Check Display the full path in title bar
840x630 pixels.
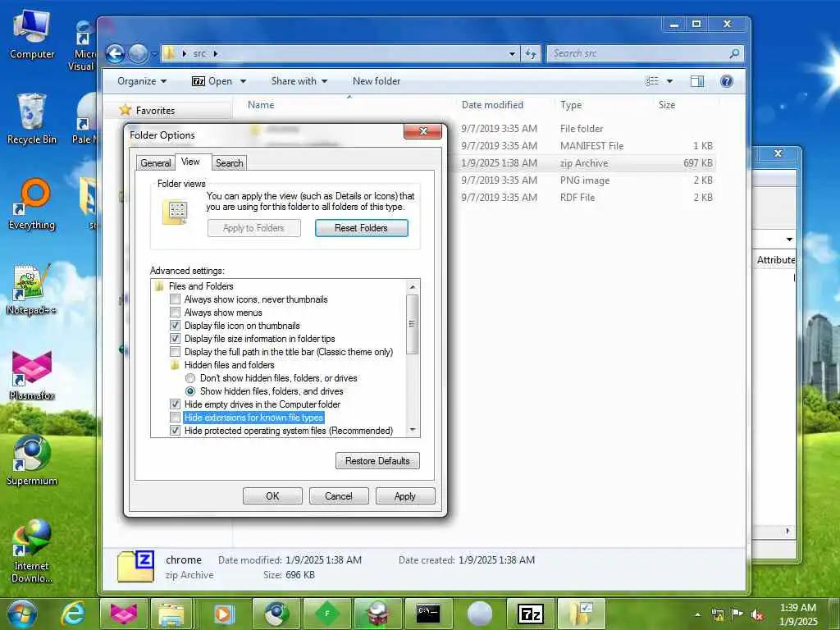(175, 351)
